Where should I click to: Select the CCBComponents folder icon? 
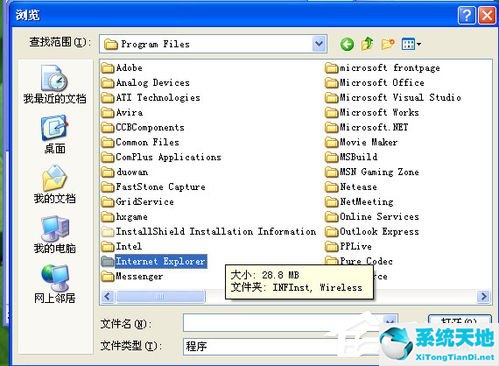107,127
